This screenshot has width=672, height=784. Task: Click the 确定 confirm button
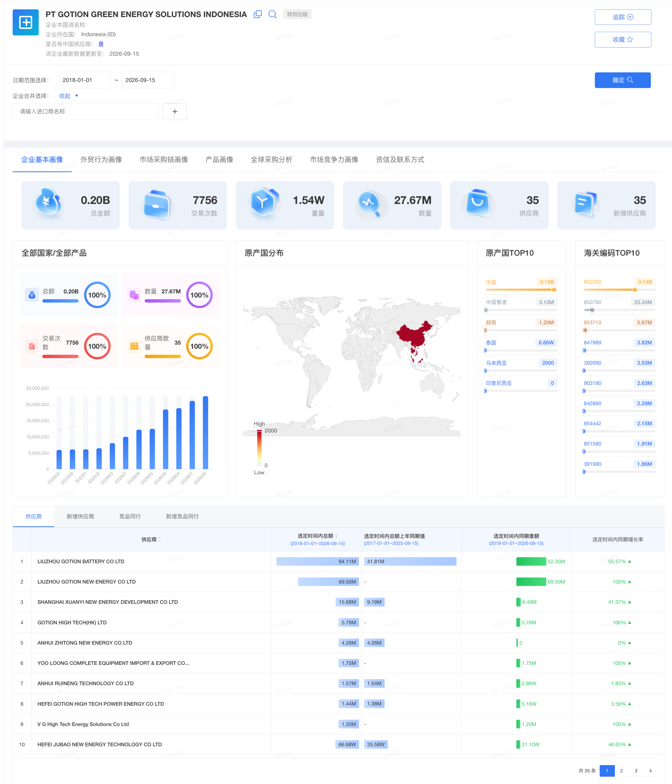click(623, 80)
